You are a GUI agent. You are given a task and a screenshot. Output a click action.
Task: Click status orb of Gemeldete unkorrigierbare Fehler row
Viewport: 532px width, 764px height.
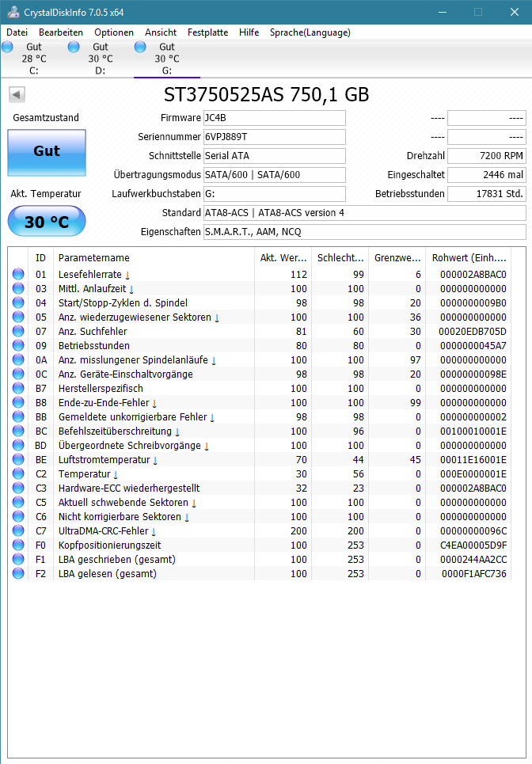(18, 416)
